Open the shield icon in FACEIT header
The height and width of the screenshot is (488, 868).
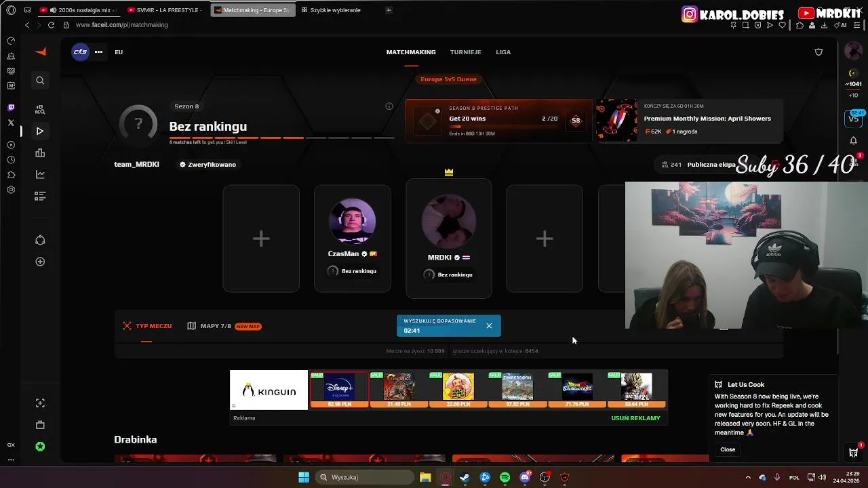[x=818, y=52]
